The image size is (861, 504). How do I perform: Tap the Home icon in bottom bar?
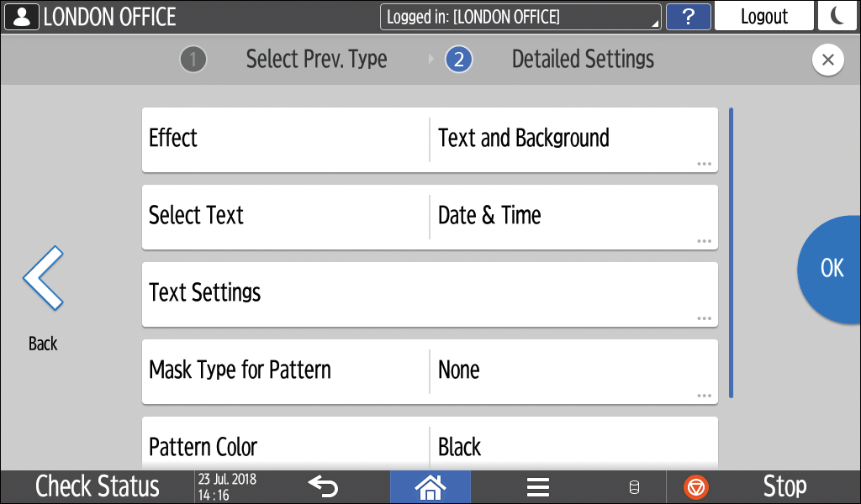(x=430, y=486)
